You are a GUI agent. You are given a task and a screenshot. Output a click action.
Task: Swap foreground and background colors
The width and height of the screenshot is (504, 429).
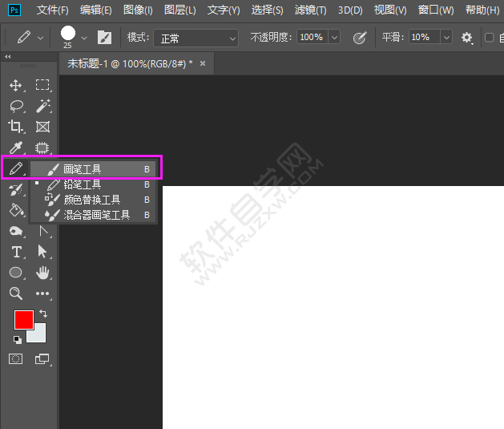pos(43,314)
